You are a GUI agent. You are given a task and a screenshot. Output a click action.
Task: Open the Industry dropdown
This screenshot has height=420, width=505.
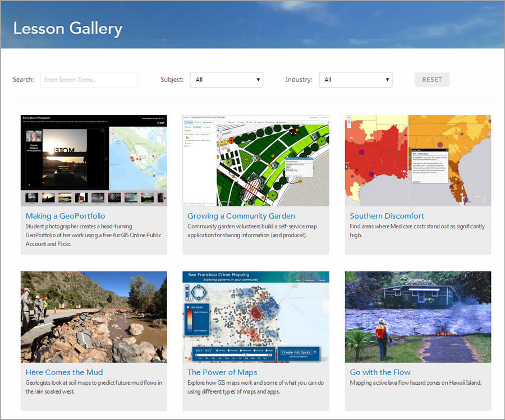coord(355,79)
